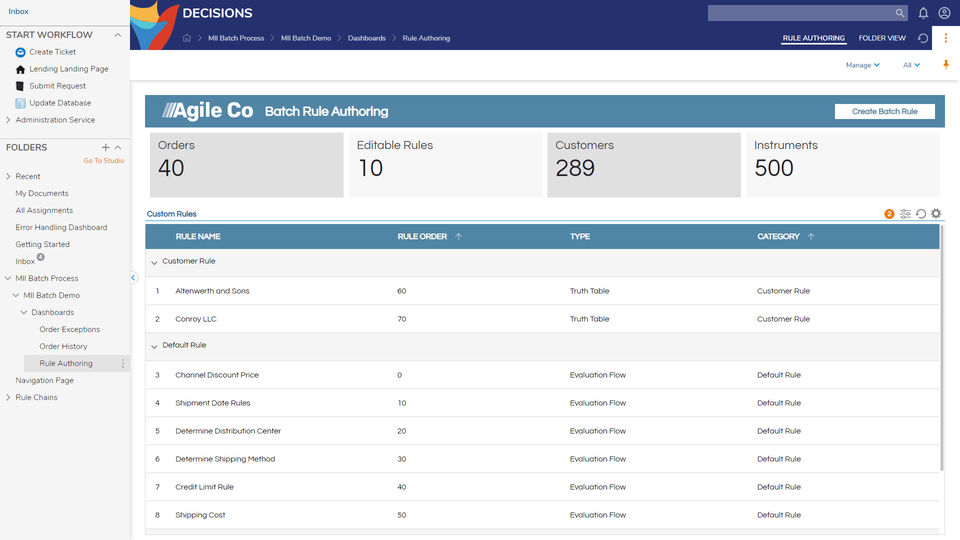Open the Manage dropdown

[862, 65]
